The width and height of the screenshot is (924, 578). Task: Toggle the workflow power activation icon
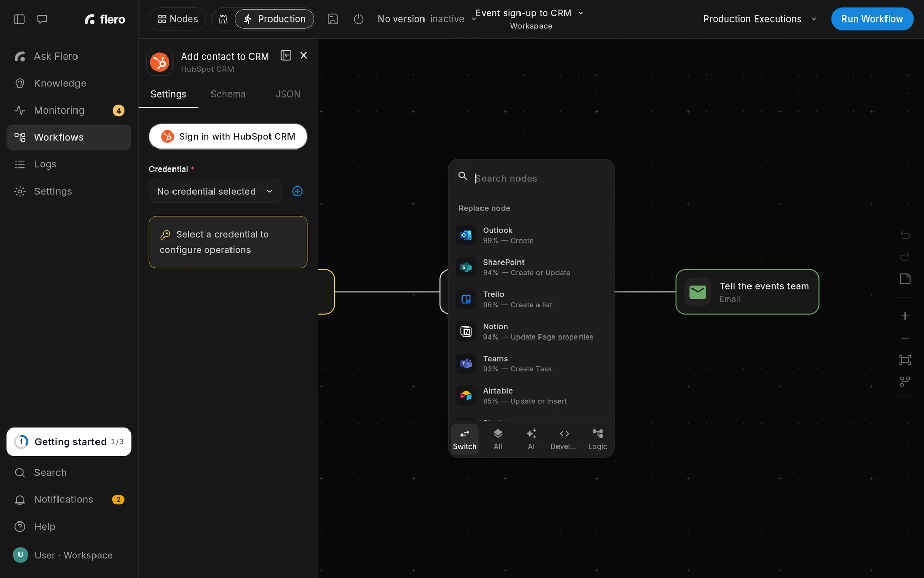[359, 19]
